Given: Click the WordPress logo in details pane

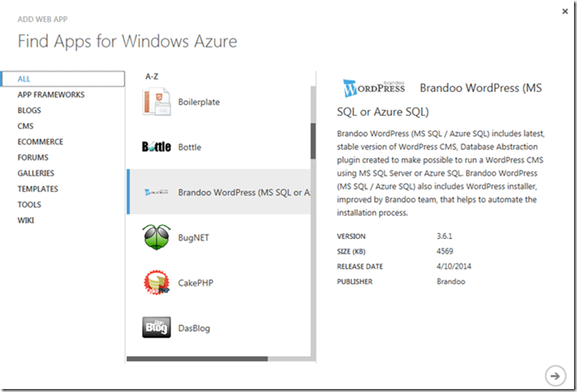Looking at the screenshot, I should point(374,87).
